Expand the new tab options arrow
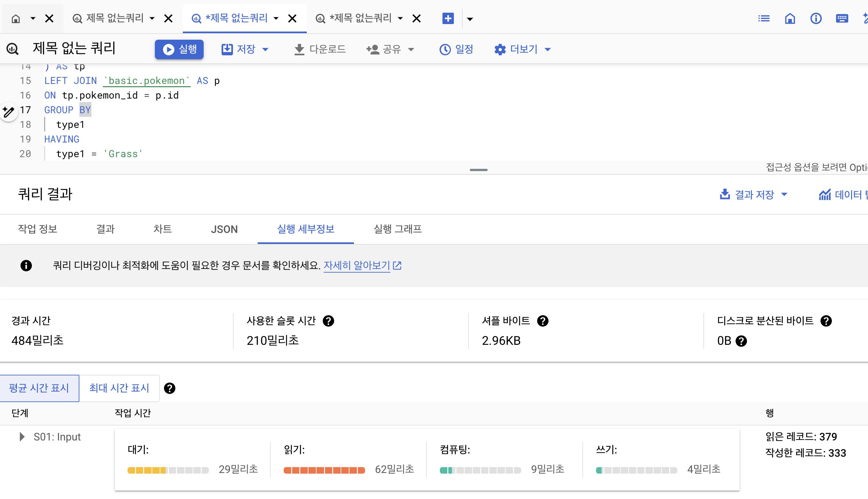Image resolution: width=868 pixels, height=499 pixels. tap(470, 19)
